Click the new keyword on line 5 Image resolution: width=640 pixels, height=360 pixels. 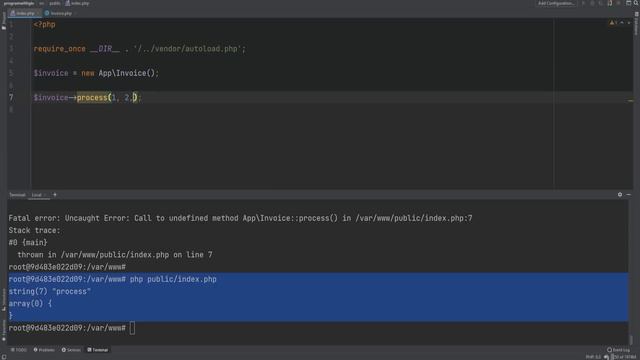point(88,73)
